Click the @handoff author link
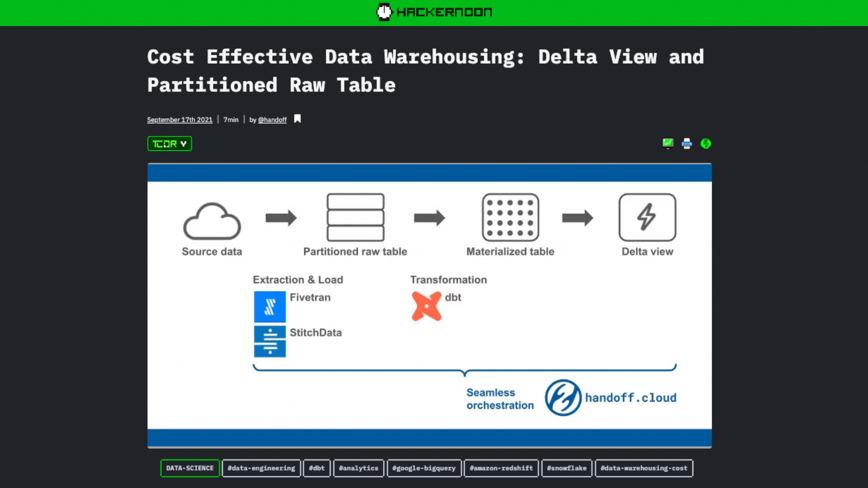The height and width of the screenshot is (488, 868). point(272,119)
